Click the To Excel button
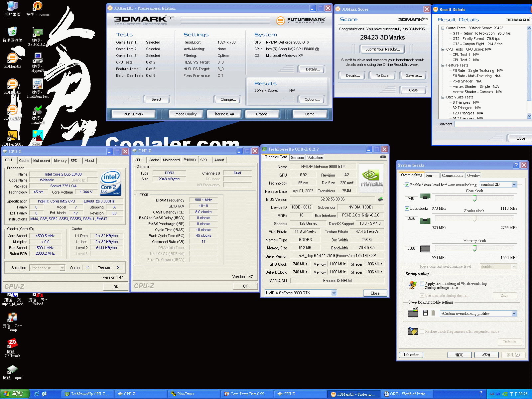This screenshot has width=532, height=399. (382, 75)
